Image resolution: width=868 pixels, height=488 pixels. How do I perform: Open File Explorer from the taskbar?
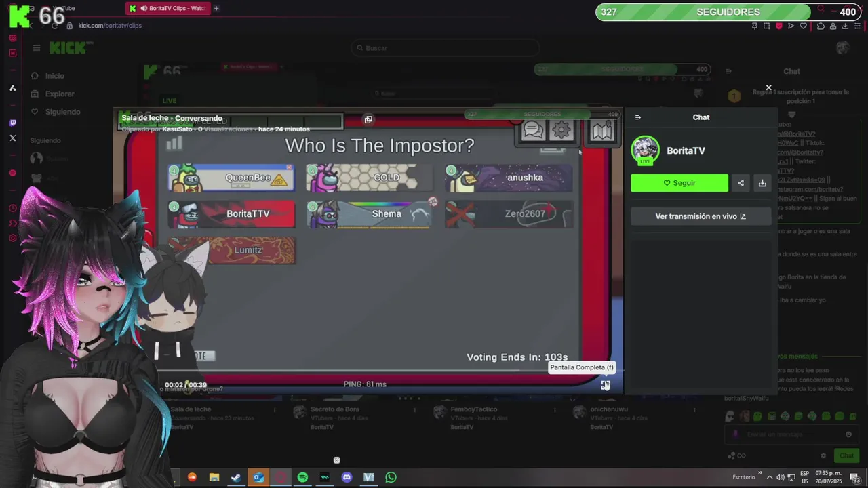pos(214,477)
